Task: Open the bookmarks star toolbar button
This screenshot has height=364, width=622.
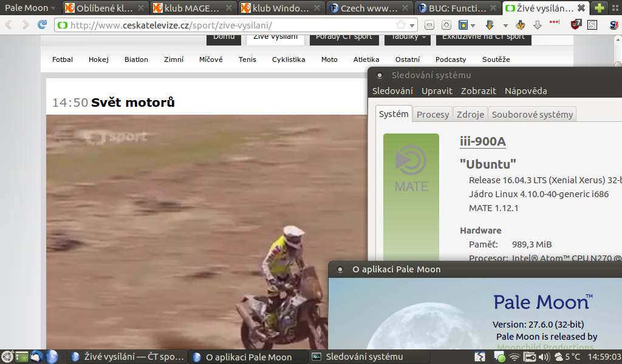Action: 463,25
